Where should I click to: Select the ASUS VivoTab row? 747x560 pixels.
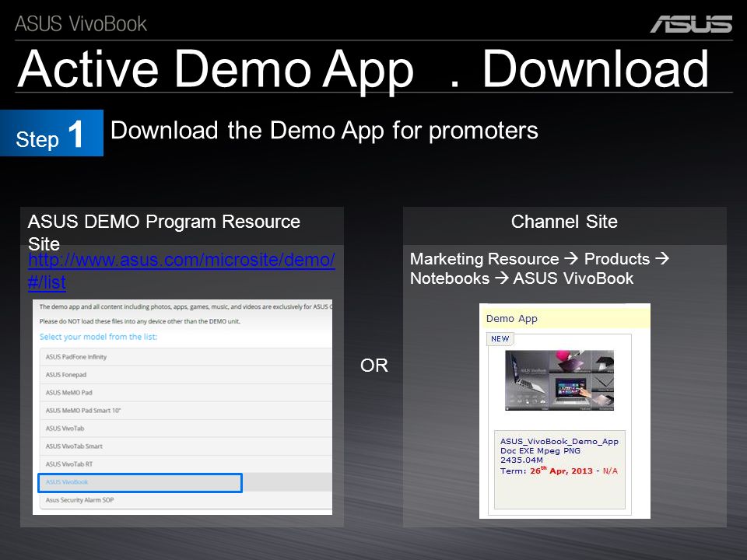click(x=186, y=428)
